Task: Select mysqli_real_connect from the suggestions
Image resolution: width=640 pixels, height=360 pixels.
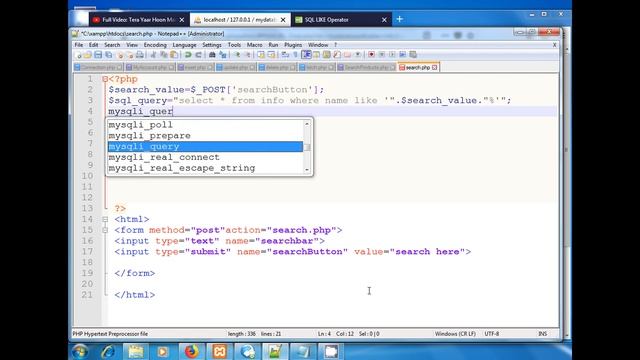Action: click(205, 157)
